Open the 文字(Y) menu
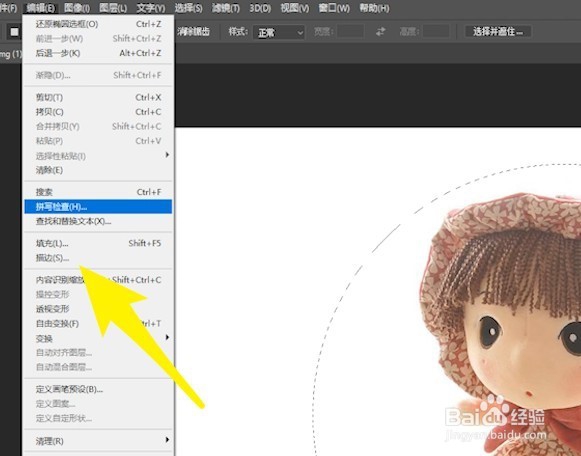581x456 pixels. (x=151, y=8)
